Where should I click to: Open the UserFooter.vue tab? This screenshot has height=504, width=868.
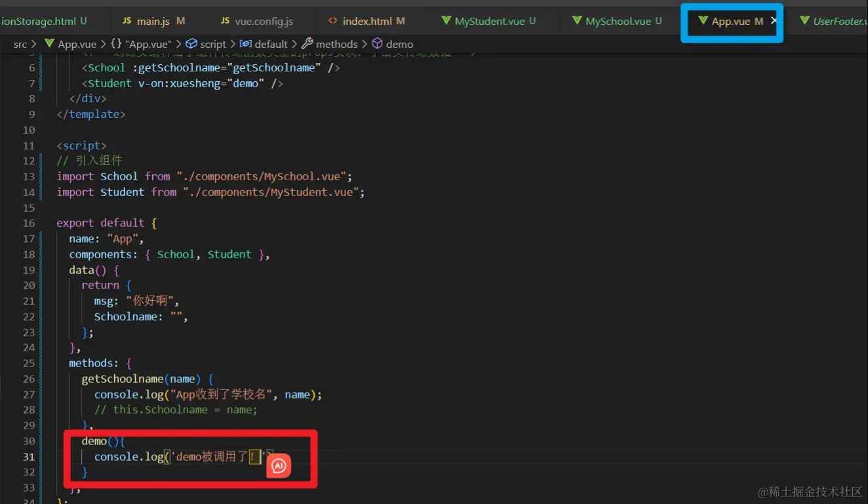tap(833, 21)
